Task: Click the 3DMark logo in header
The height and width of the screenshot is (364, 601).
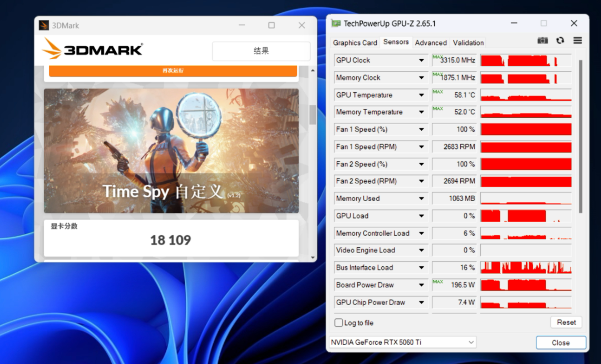Action: [x=93, y=50]
